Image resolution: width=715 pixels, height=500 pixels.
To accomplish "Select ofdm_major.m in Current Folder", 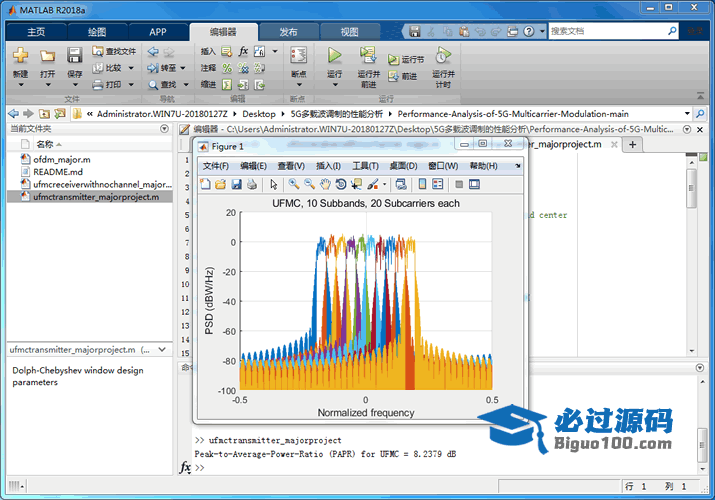I will 62,160.
